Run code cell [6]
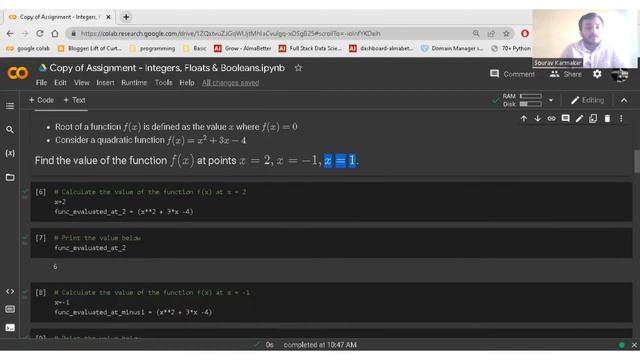The height and width of the screenshot is (360, 640). (40, 192)
